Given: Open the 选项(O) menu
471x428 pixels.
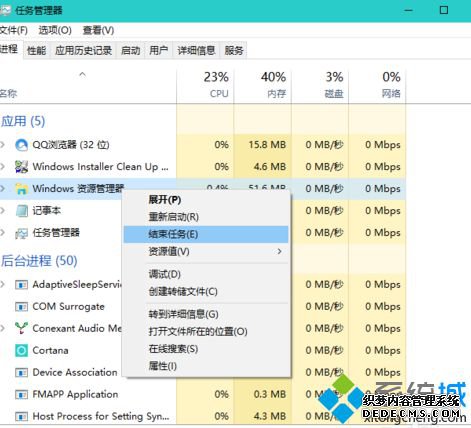Looking at the screenshot, I should point(55,30).
